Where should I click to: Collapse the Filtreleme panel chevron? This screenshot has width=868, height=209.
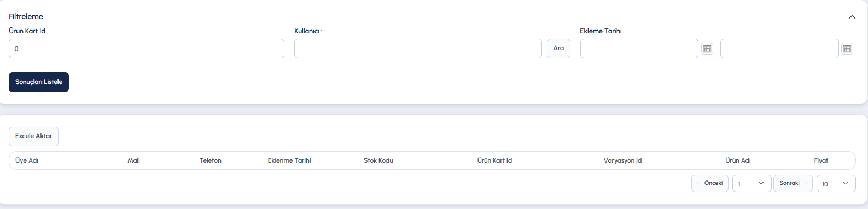[x=852, y=17]
